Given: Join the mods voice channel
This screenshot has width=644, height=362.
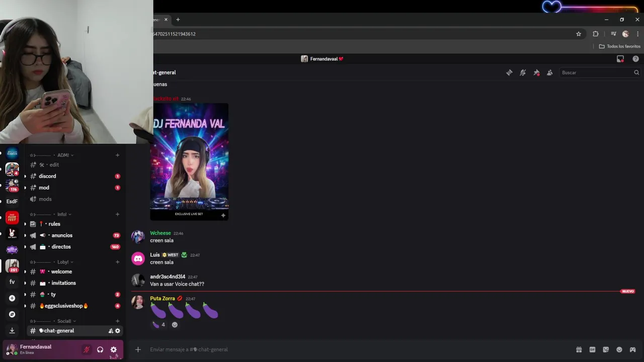Looking at the screenshot, I should tap(75, 199).
